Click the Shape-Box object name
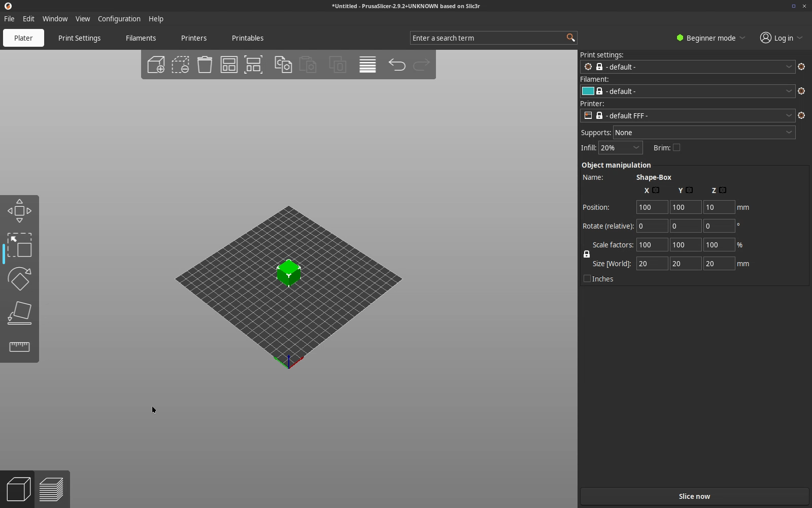 (654, 177)
